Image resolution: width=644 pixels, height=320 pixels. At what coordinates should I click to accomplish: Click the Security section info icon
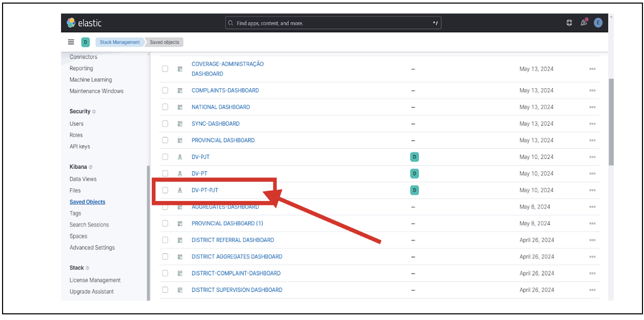point(94,112)
